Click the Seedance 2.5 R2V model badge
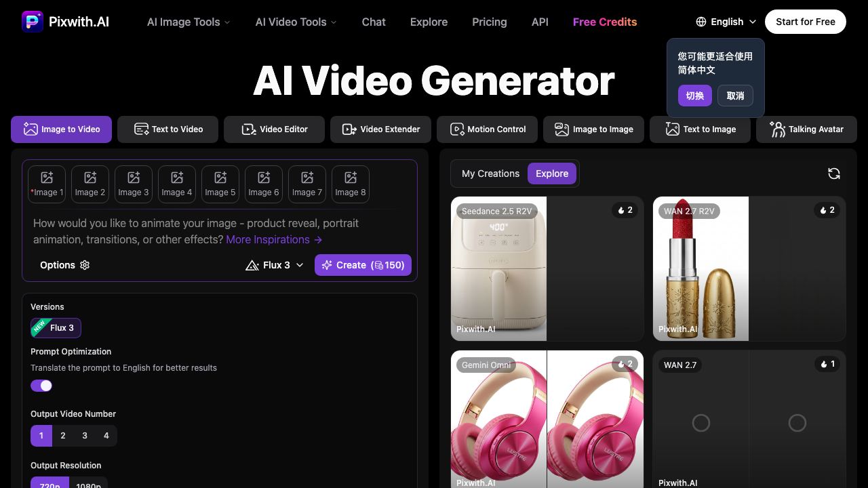The image size is (868, 488). click(x=497, y=211)
